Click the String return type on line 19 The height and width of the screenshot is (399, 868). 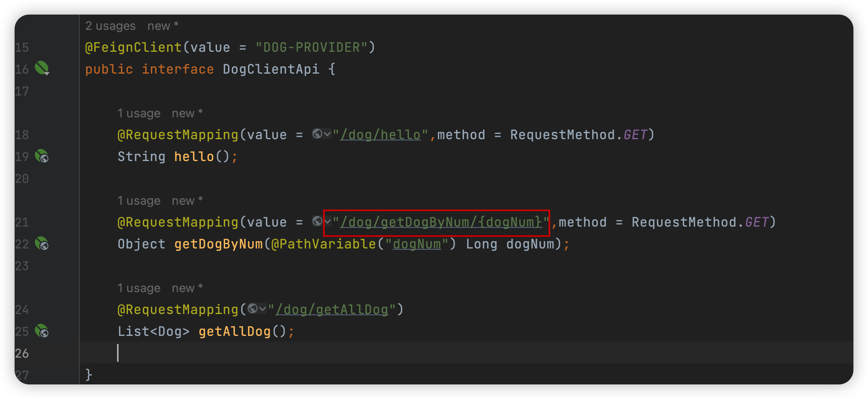click(x=141, y=157)
